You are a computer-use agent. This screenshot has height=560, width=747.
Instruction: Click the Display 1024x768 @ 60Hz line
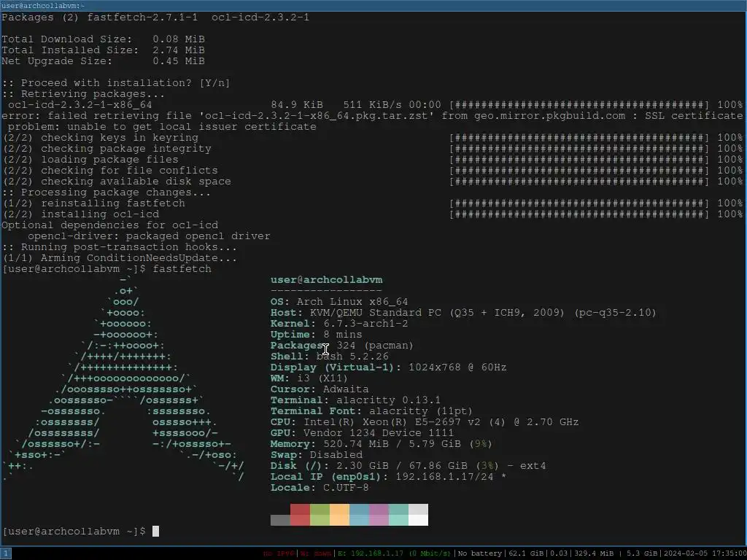[388, 367]
